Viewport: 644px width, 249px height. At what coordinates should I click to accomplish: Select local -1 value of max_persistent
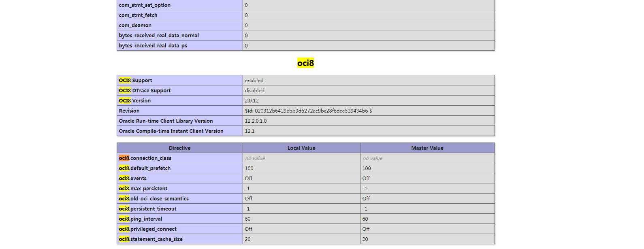tap(247, 188)
